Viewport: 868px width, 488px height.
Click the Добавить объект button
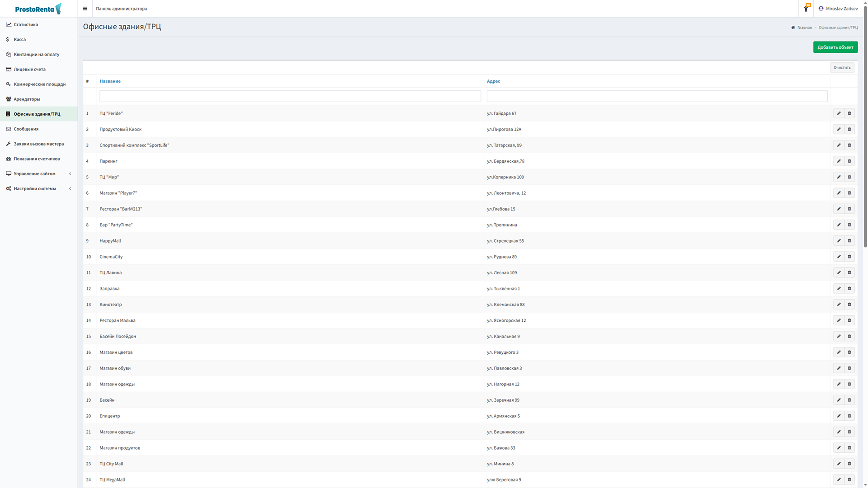coord(835,47)
